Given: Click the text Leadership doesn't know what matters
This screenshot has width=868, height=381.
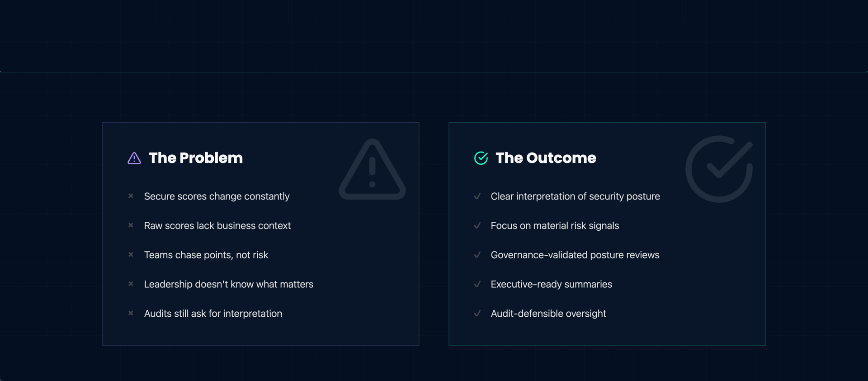Looking at the screenshot, I should tap(228, 284).
